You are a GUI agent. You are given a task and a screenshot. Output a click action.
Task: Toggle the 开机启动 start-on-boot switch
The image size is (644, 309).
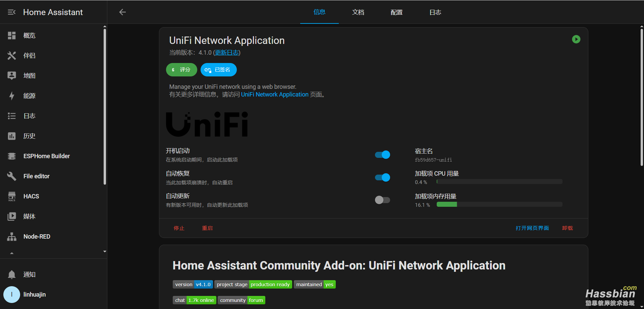point(382,154)
